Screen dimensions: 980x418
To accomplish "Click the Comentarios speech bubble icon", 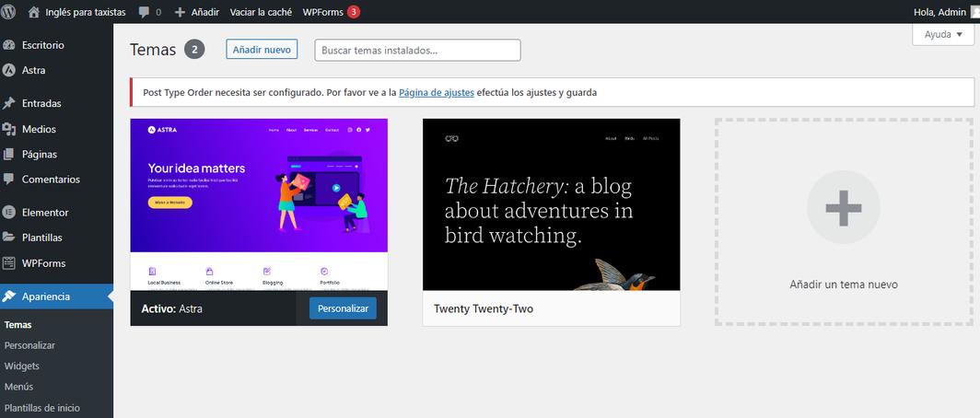I will (9, 180).
